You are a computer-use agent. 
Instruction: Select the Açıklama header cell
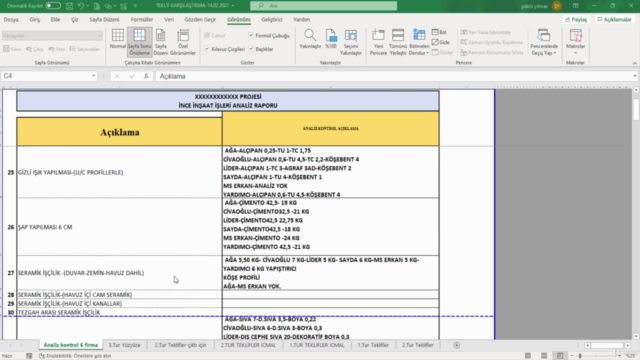[x=120, y=132]
